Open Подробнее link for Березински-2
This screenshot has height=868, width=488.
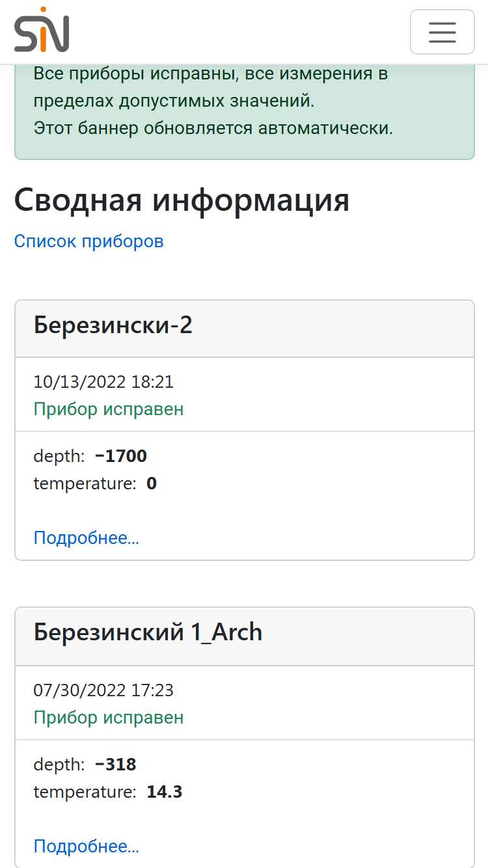coord(86,538)
